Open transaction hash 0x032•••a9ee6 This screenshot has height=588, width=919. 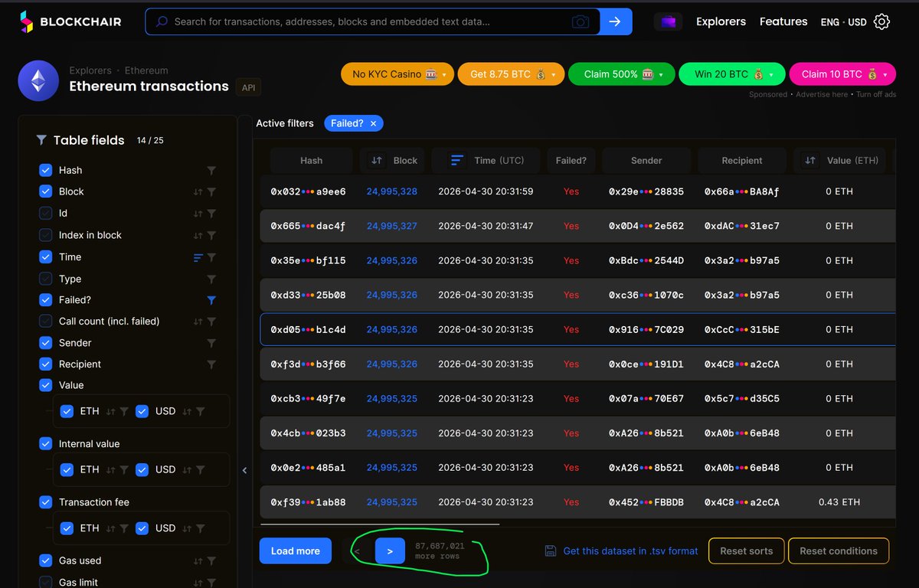(308, 191)
